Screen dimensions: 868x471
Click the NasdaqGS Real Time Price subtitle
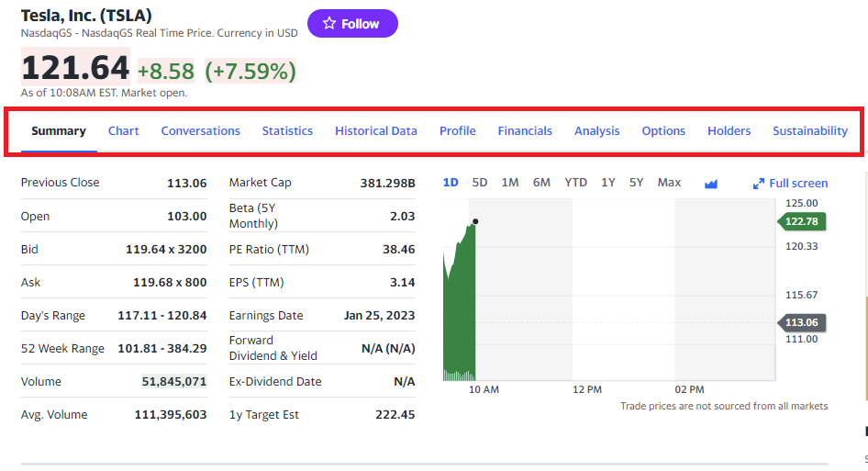(x=160, y=33)
